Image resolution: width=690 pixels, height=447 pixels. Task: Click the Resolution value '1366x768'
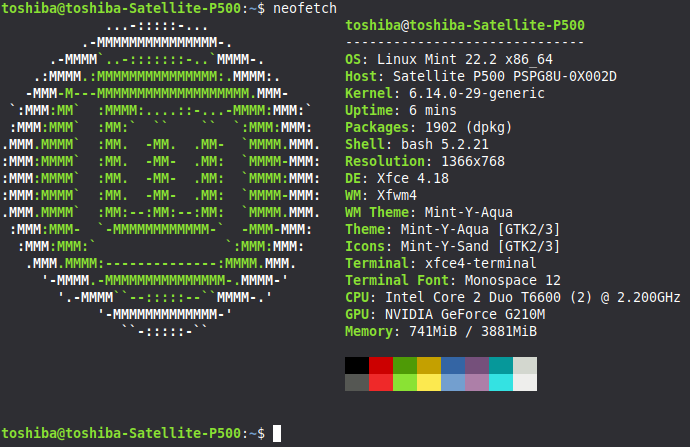[x=473, y=161]
